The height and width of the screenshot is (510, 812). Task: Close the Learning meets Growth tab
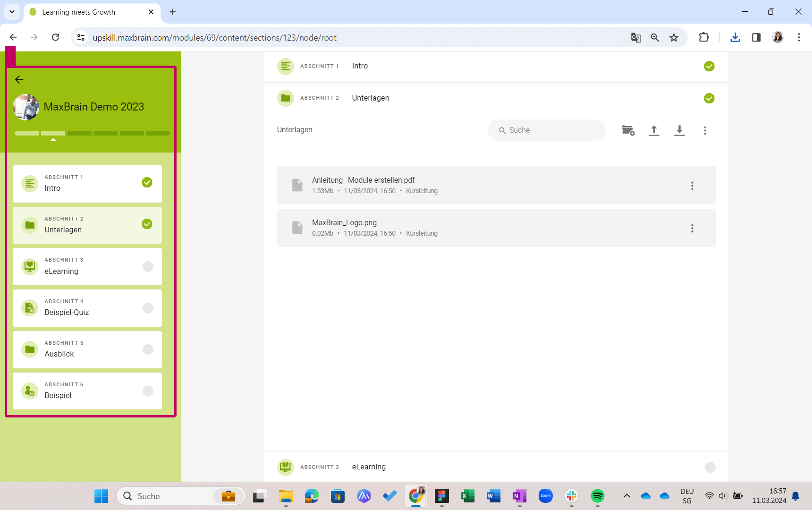coord(151,12)
